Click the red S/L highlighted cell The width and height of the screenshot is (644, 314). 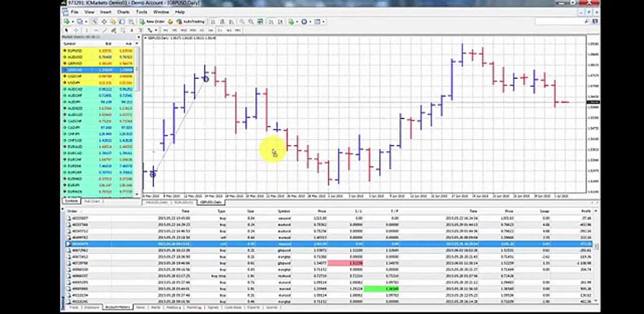click(x=346, y=263)
